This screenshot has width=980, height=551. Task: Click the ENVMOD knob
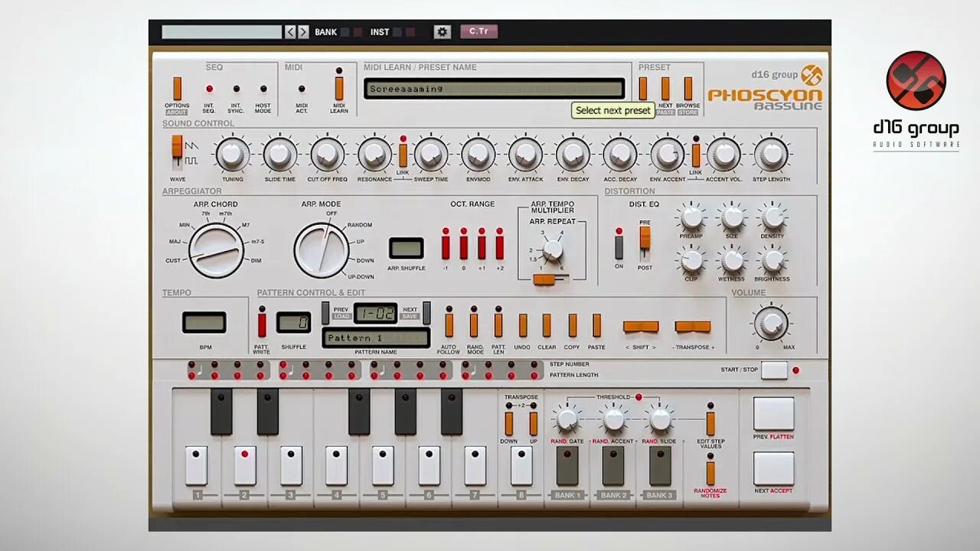point(479,155)
